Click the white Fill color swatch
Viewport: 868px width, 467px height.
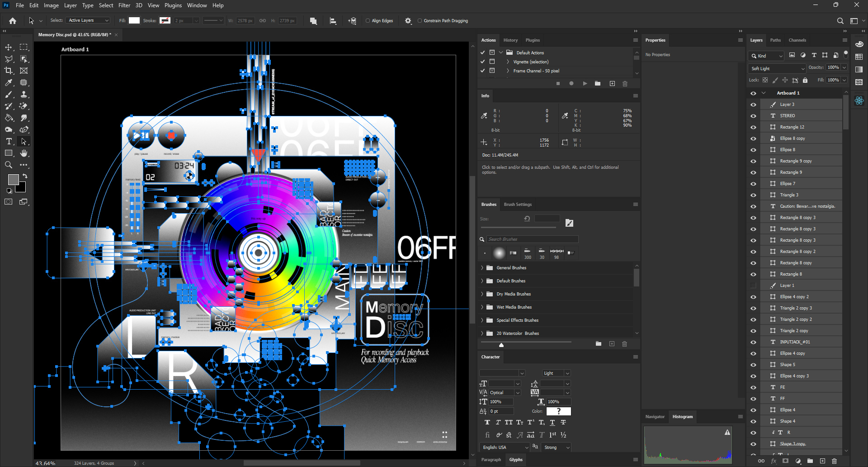[134, 20]
